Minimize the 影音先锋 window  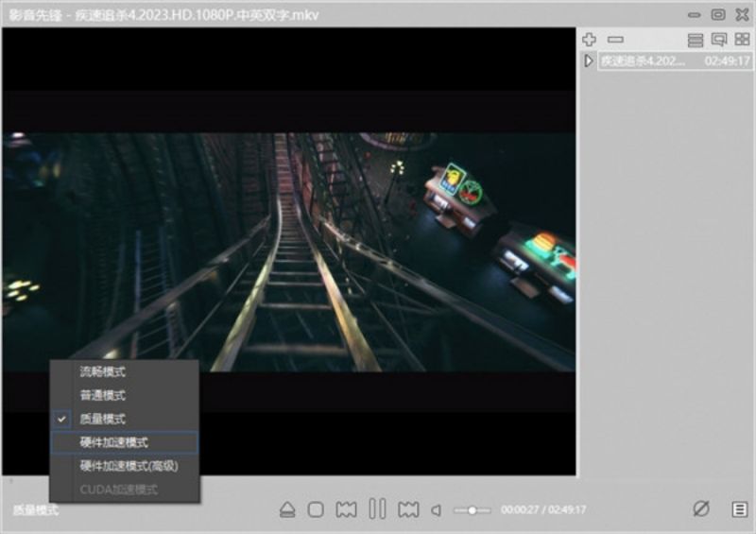coord(694,14)
